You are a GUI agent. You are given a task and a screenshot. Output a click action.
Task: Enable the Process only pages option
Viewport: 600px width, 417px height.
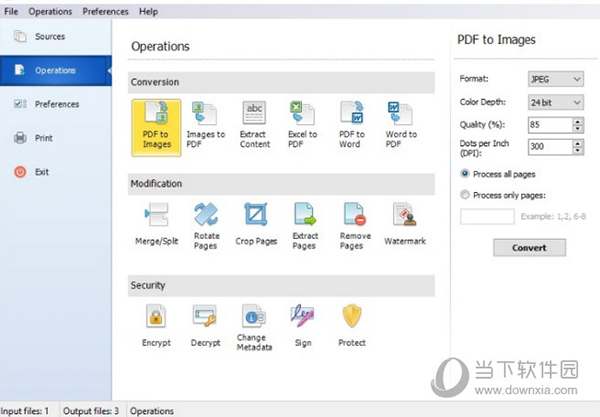pyautogui.click(x=465, y=194)
